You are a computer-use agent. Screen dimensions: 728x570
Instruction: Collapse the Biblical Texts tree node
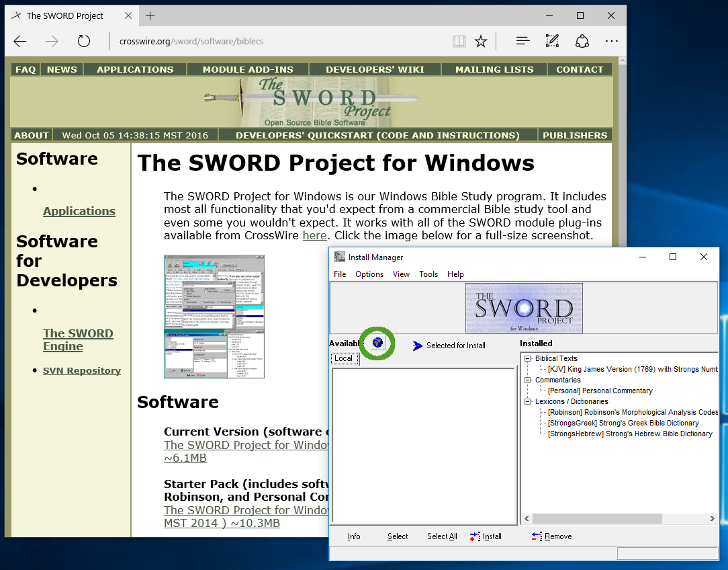529,359
